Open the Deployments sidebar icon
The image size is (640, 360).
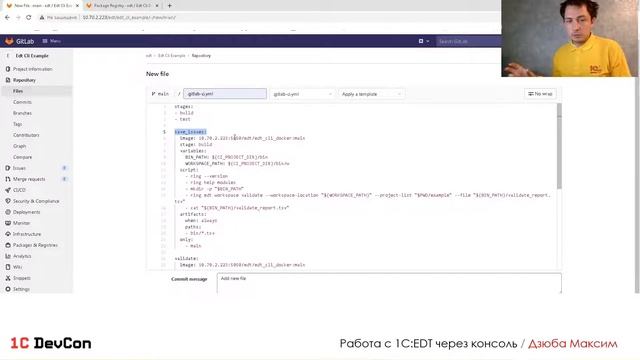point(8,212)
